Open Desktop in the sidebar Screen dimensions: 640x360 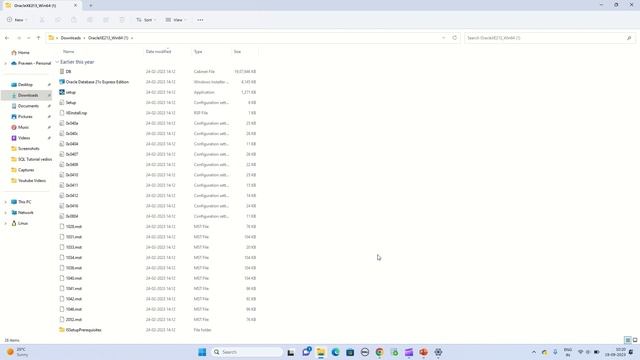25,84
